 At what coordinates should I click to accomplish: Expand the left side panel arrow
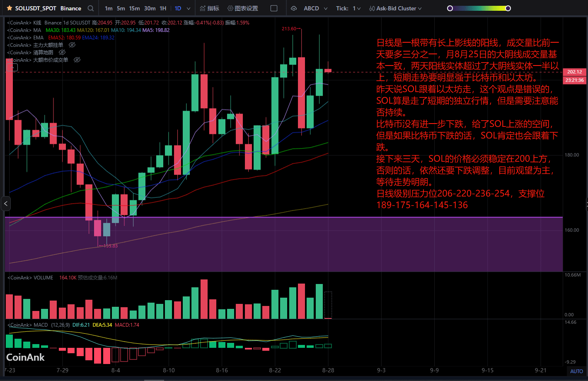5,204
